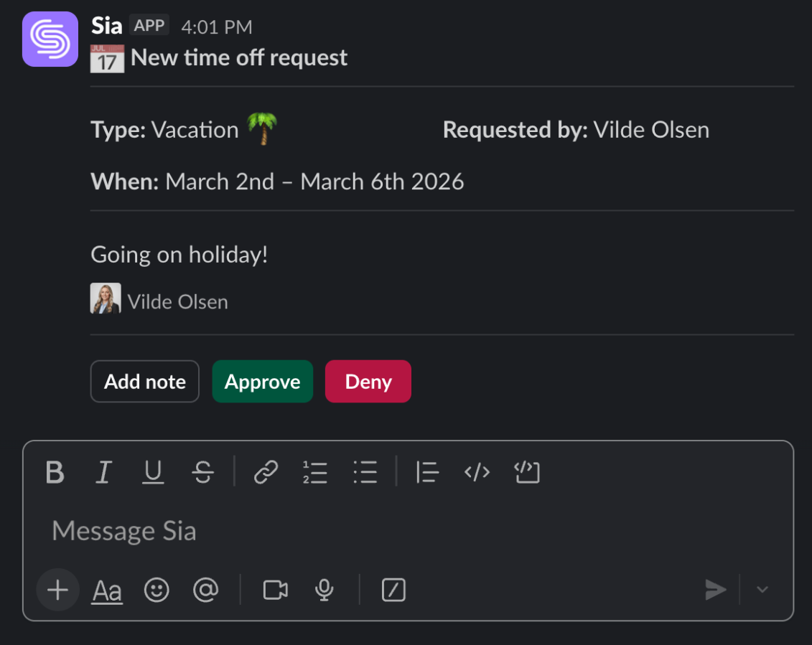
Task: Record a video clip
Action: click(x=276, y=590)
